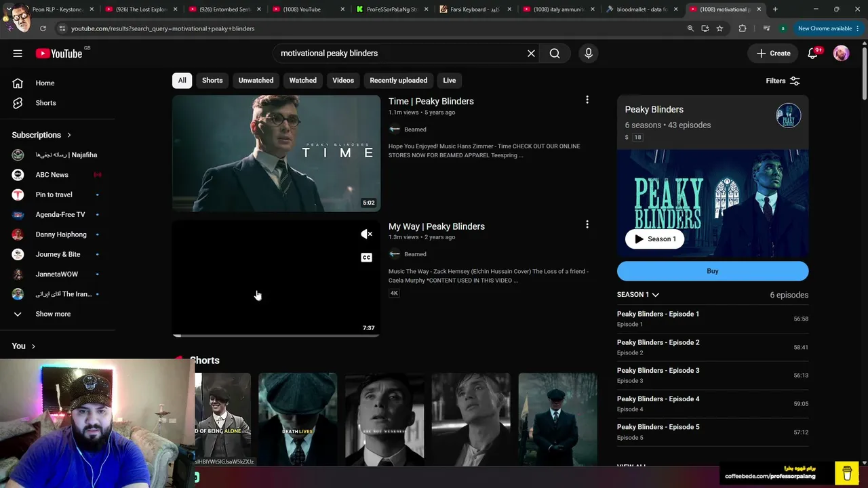The width and height of the screenshot is (868, 488).
Task: Open Time | Peaky Blinders video title
Action: pyautogui.click(x=431, y=101)
